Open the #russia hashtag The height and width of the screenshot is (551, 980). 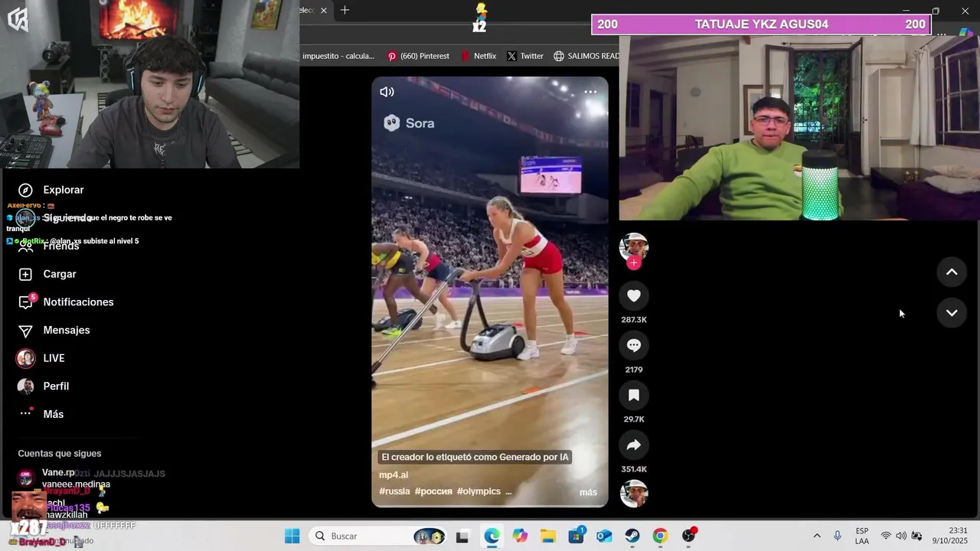click(x=394, y=491)
